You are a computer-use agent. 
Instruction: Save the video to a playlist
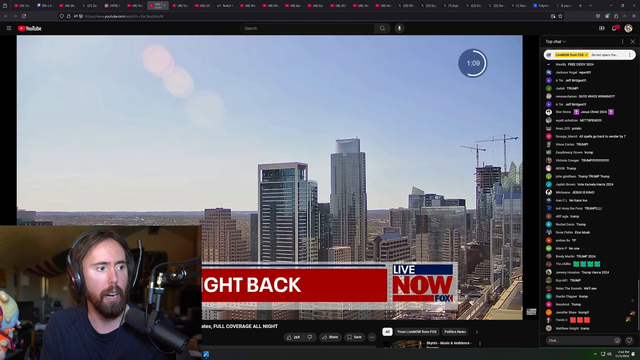pyautogui.click(x=354, y=337)
